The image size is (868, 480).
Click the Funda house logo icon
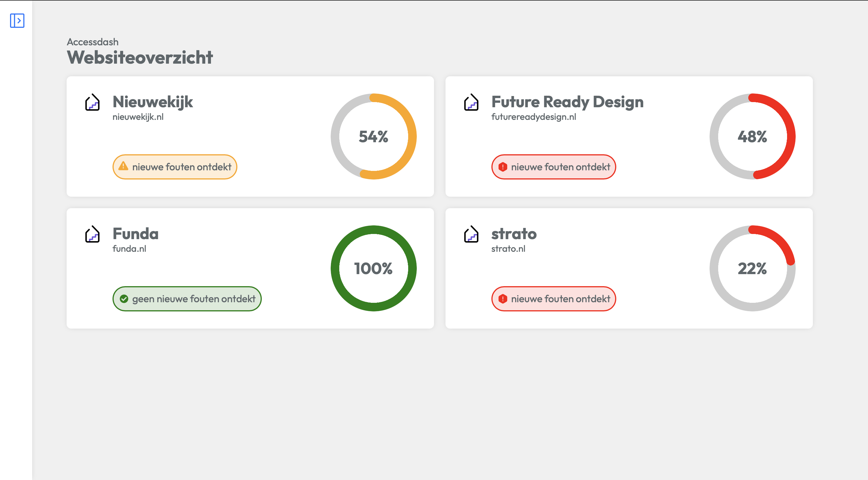click(x=92, y=234)
